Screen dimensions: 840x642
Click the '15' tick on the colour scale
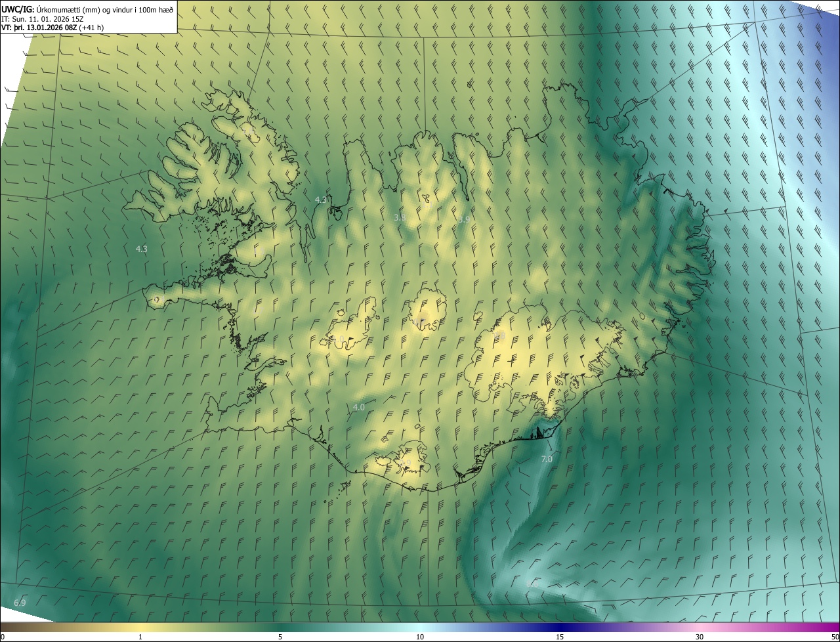click(560, 637)
